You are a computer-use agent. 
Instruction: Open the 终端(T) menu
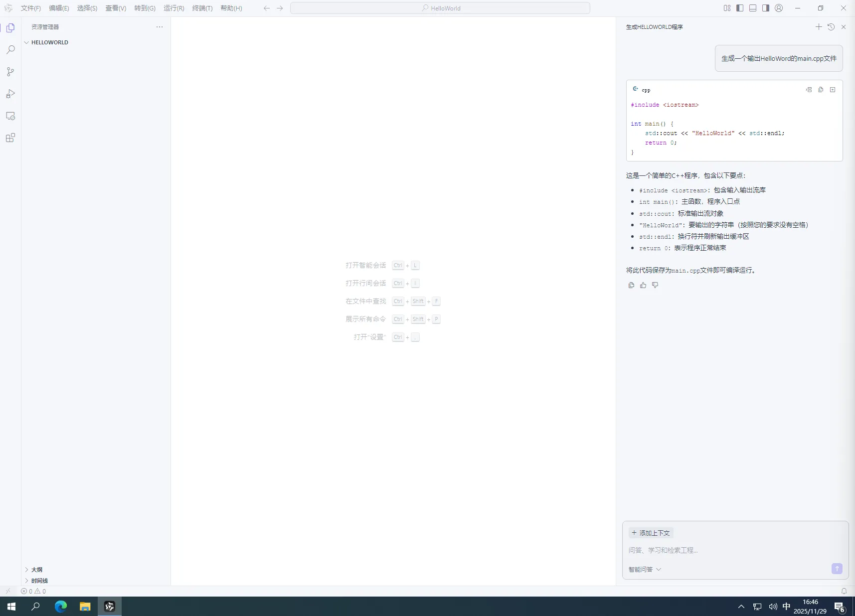click(202, 8)
